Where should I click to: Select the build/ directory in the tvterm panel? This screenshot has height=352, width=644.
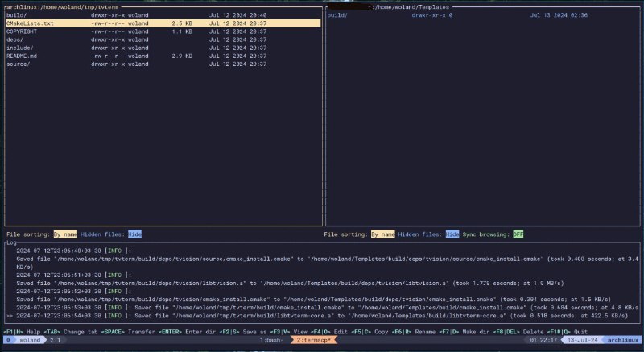[163, 15]
